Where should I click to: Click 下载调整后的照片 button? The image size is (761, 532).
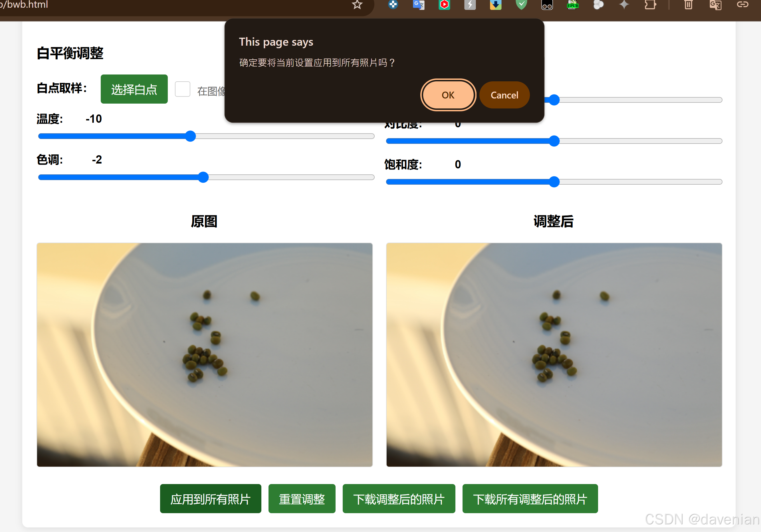pyautogui.click(x=399, y=499)
